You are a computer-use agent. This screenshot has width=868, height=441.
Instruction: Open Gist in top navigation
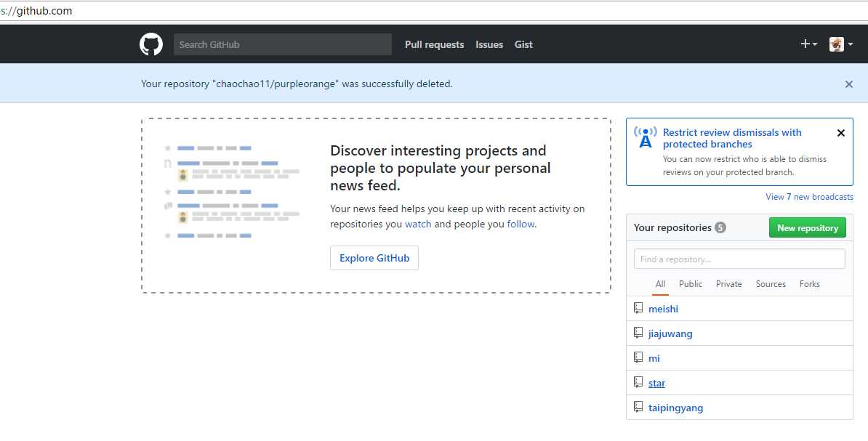pos(523,45)
